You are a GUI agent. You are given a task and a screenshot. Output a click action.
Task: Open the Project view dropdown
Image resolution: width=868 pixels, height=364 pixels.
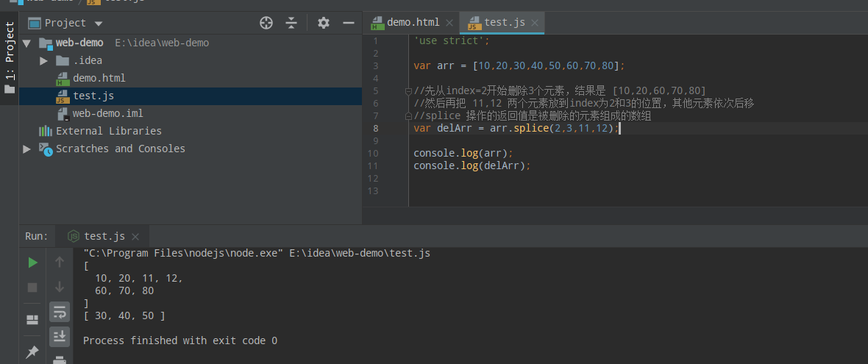coord(99,24)
